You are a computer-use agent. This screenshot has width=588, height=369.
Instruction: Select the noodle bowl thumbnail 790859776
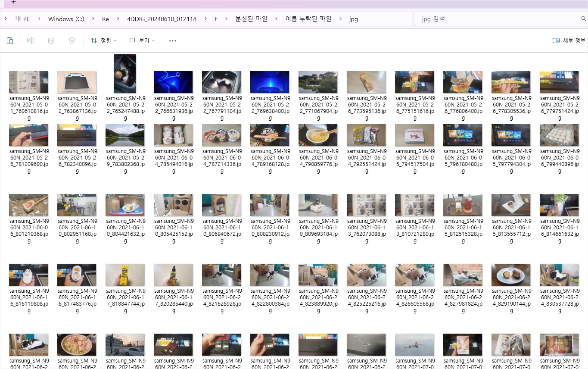pos(318,135)
